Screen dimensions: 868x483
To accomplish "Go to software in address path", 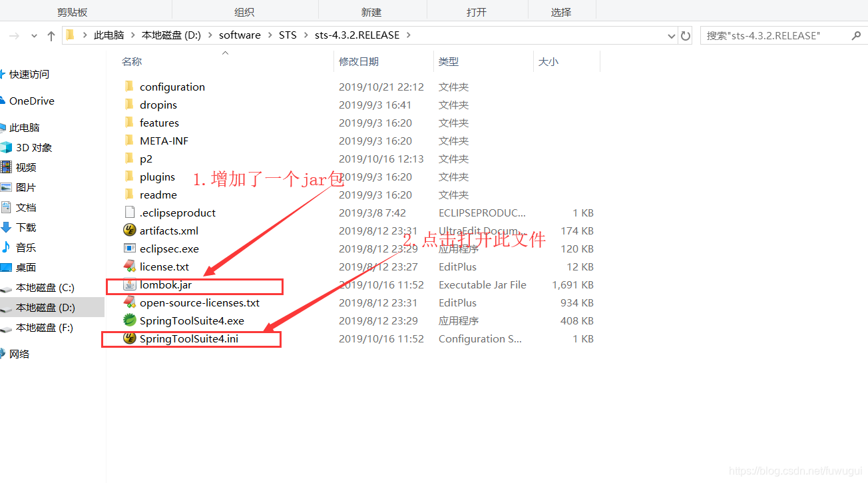I will point(240,35).
